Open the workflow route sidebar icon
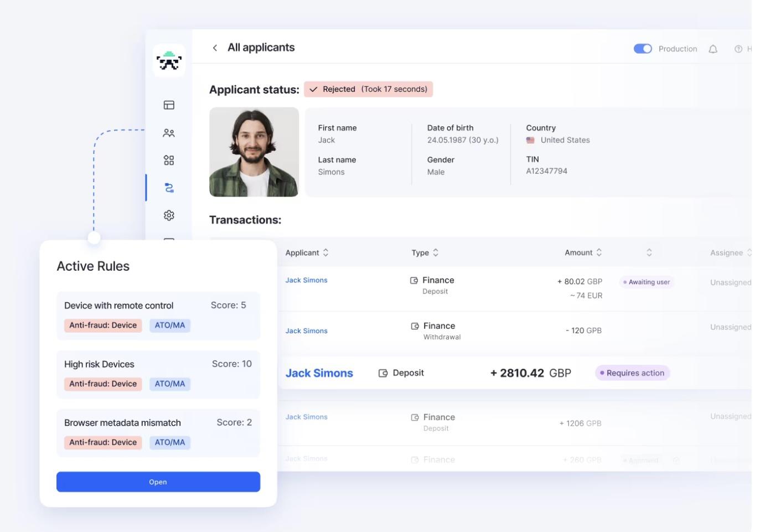The width and height of the screenshot is (760, 532). pyautogui.click(x=169, y=188)
